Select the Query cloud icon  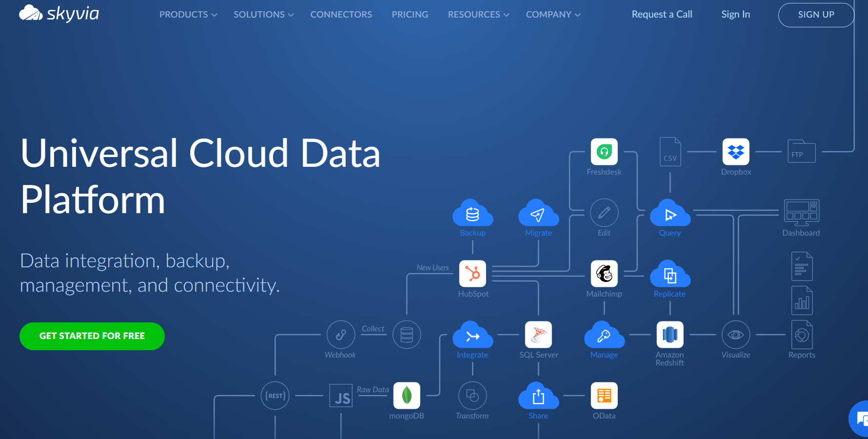(670, 213)
